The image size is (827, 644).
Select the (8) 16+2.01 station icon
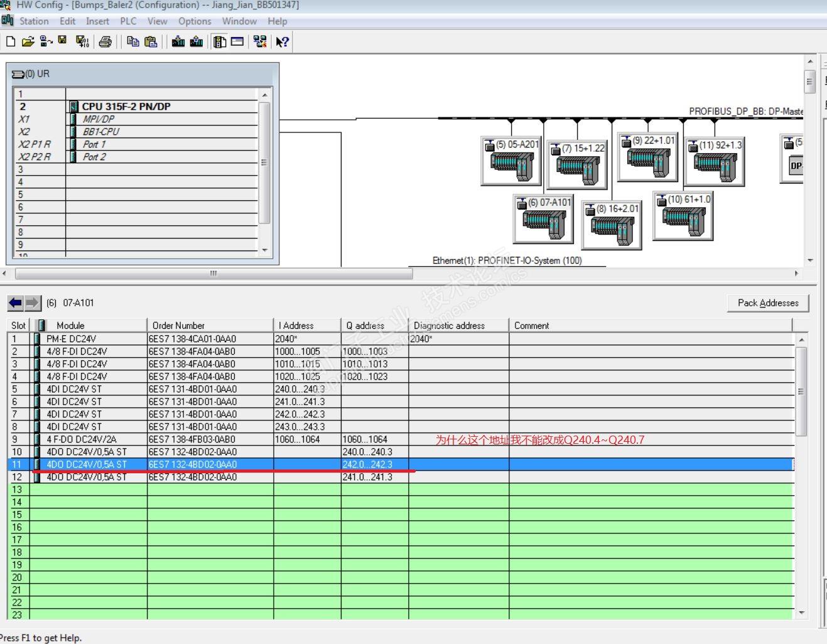612,225
